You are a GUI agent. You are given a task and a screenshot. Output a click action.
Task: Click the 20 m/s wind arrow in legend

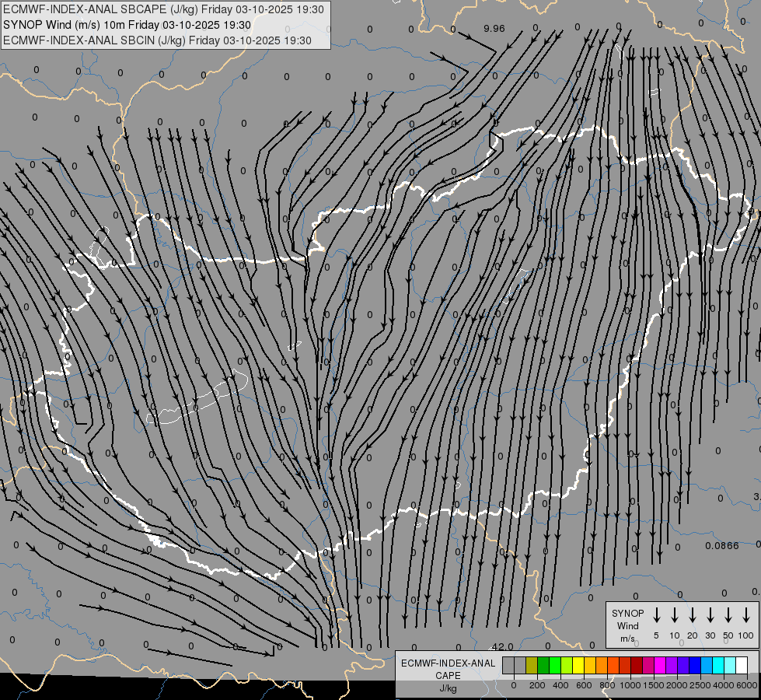(693, 615)
